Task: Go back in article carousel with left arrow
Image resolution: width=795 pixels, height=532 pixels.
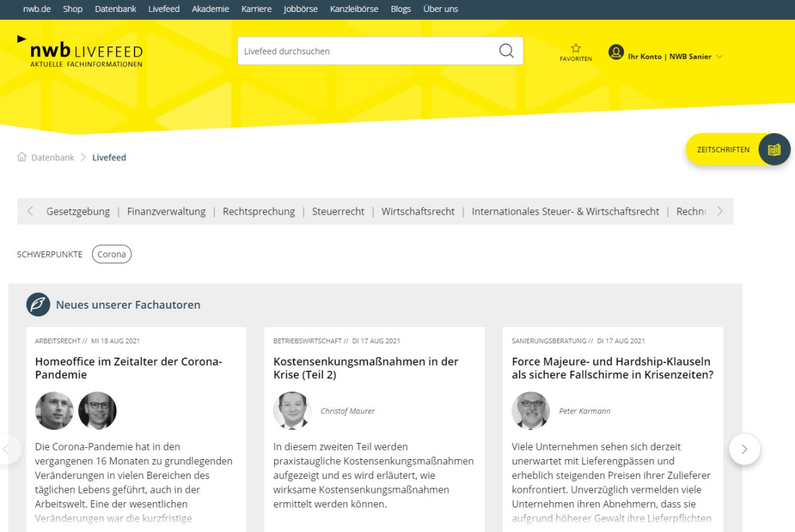Action: point(8,449)
